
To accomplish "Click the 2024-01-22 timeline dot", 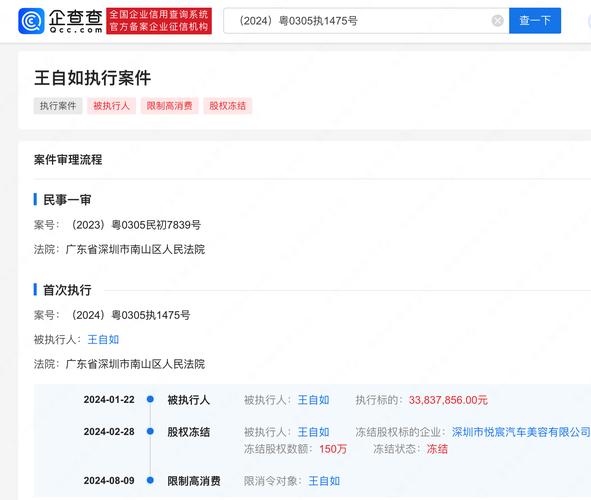I will click(150, 399).
